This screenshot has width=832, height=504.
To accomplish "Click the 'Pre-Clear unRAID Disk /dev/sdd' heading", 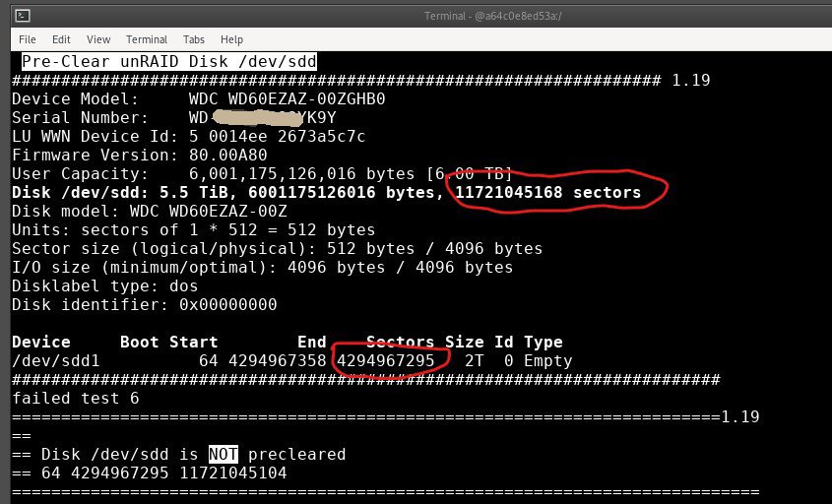I will (x=169, y=62).
